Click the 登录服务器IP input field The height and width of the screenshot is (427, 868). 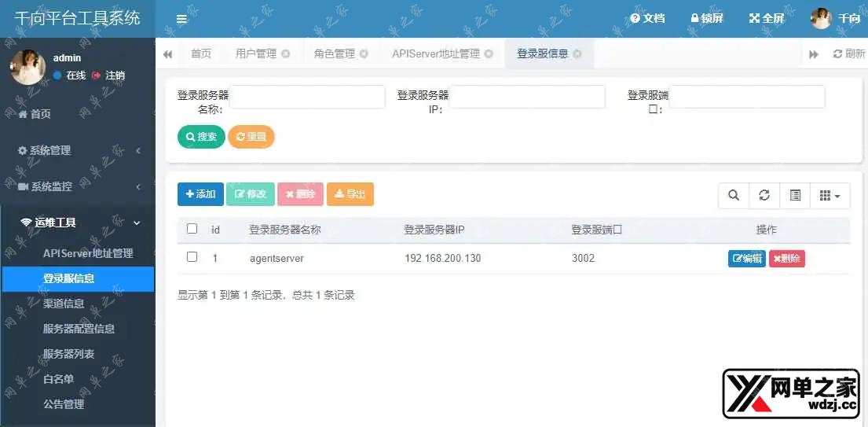527,97
